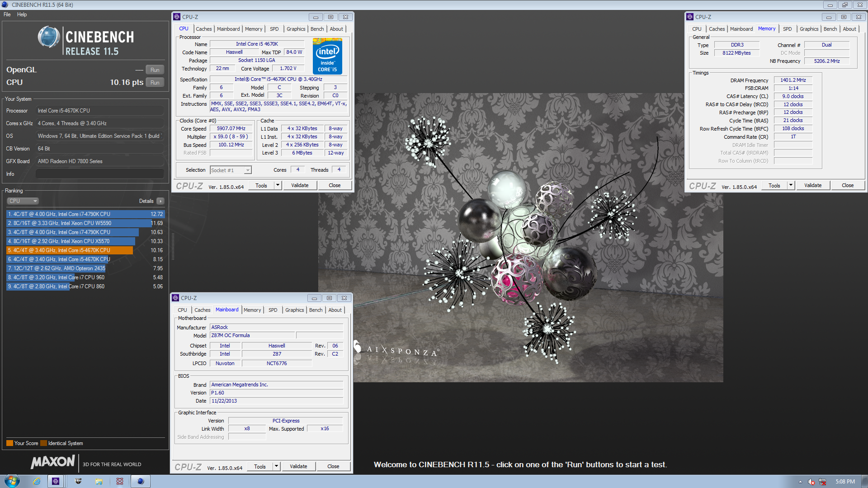The width and height of the screenshot is (868, 488).
Task: Click Validate in CPU-Z Memory window
Action: click(813, 185)
